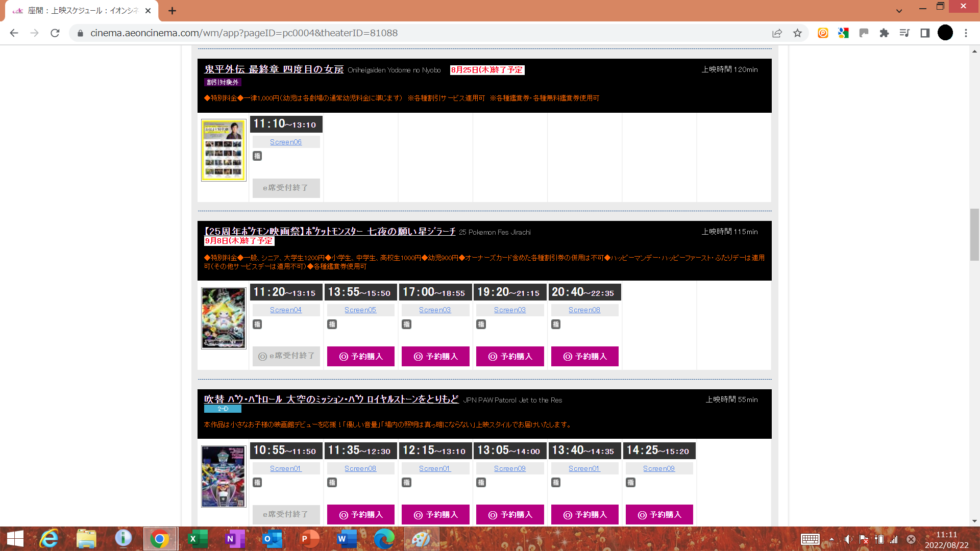Bookmark this page with the star icon
980x551 pixels.
(x=797, y=33)
